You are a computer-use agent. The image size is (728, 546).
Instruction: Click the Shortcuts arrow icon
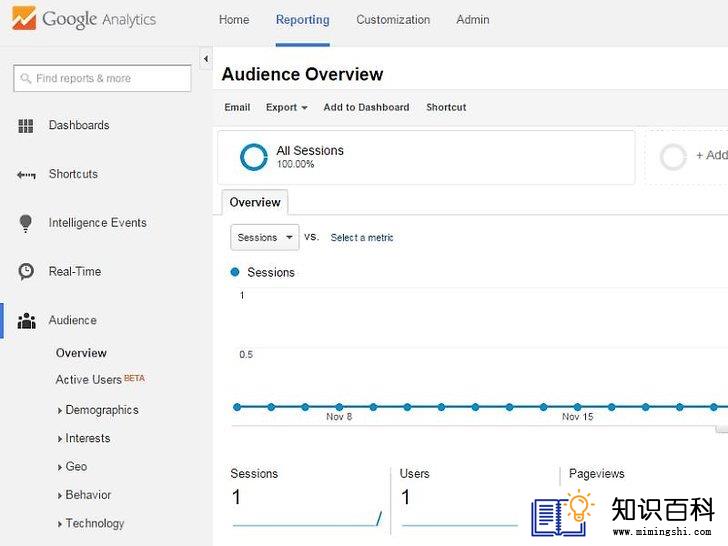coord(26,175)
